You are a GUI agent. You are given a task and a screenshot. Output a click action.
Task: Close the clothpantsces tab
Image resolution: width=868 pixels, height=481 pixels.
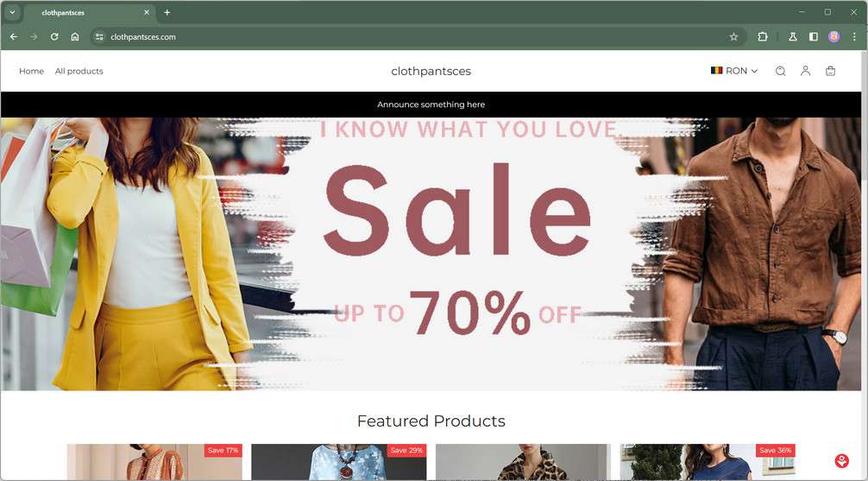147,12
